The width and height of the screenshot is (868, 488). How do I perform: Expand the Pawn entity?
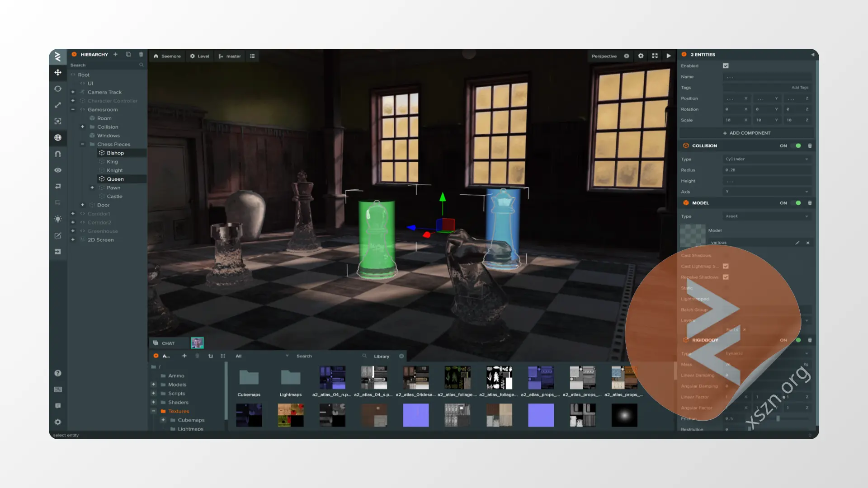point(92,188)
